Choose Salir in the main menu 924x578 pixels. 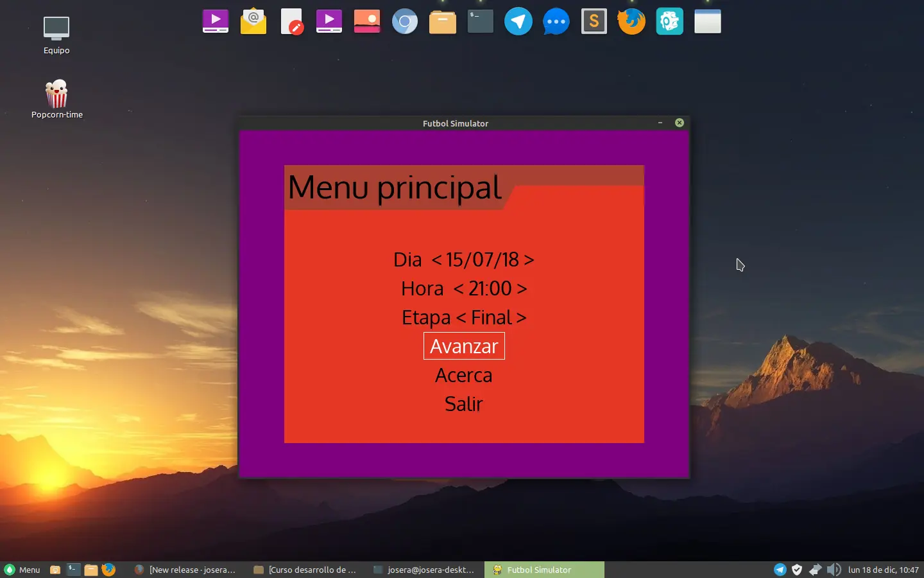tap(464, 404)
